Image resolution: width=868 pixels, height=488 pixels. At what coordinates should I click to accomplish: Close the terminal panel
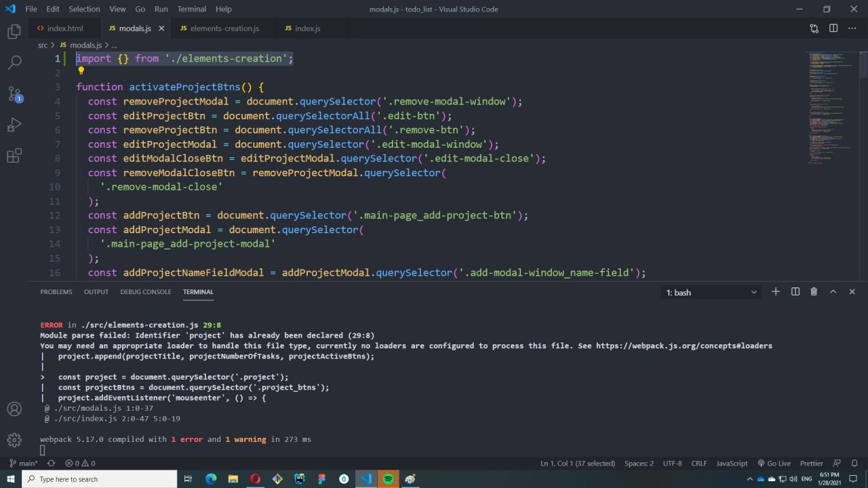pos(852,291)
